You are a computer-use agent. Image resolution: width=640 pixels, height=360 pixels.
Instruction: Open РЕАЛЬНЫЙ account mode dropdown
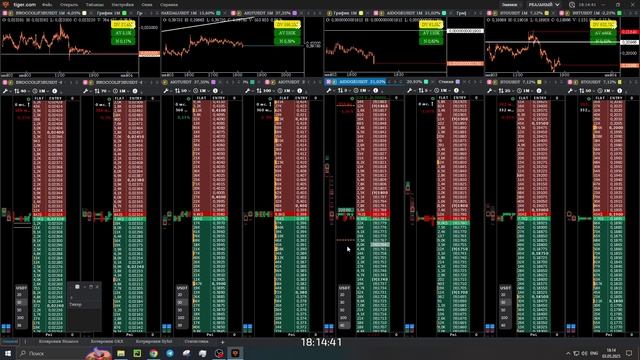(x=544, y=5)
